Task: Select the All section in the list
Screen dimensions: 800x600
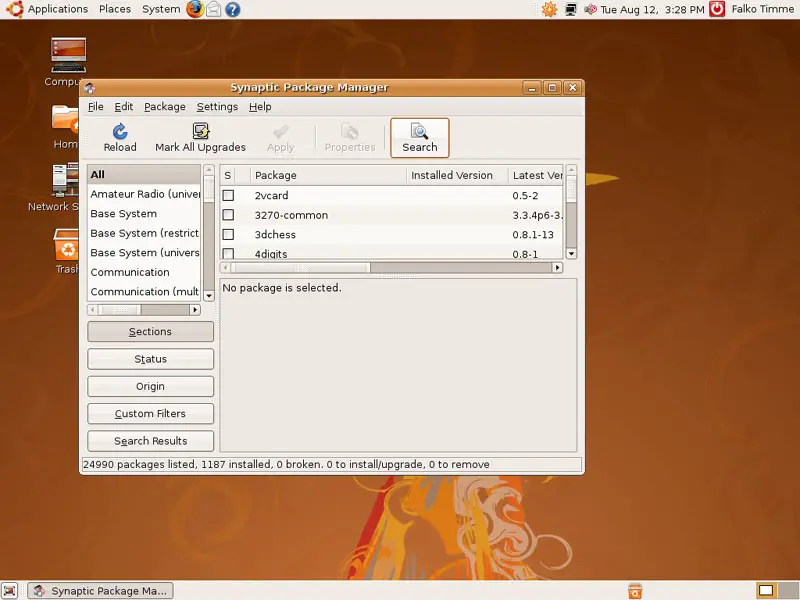Action: pyautogui.click(x=144, y=174)
